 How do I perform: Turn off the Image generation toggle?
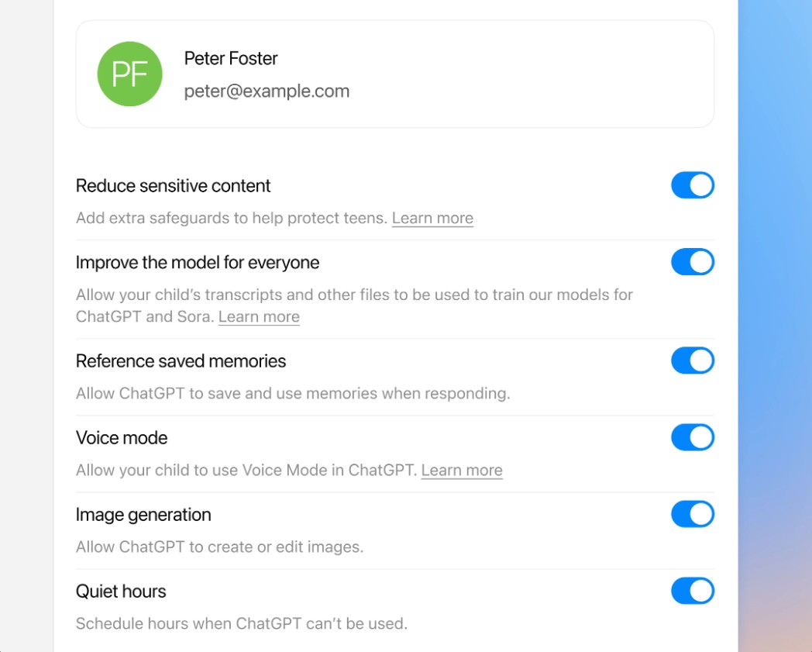[692, 514]
